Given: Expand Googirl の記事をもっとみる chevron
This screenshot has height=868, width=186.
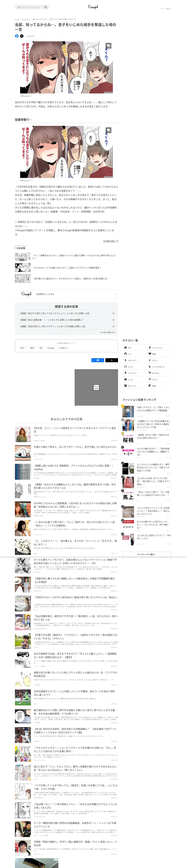Looking at the screenshot, I should [115, 294].
